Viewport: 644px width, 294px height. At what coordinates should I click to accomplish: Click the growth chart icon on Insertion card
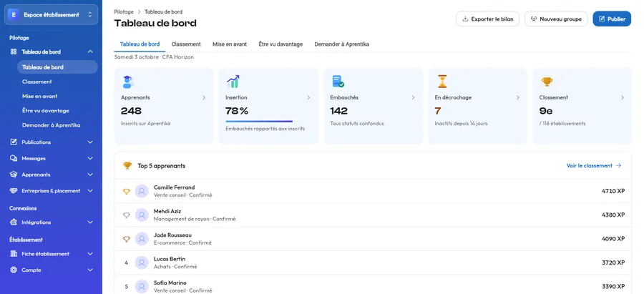(233, 82)
